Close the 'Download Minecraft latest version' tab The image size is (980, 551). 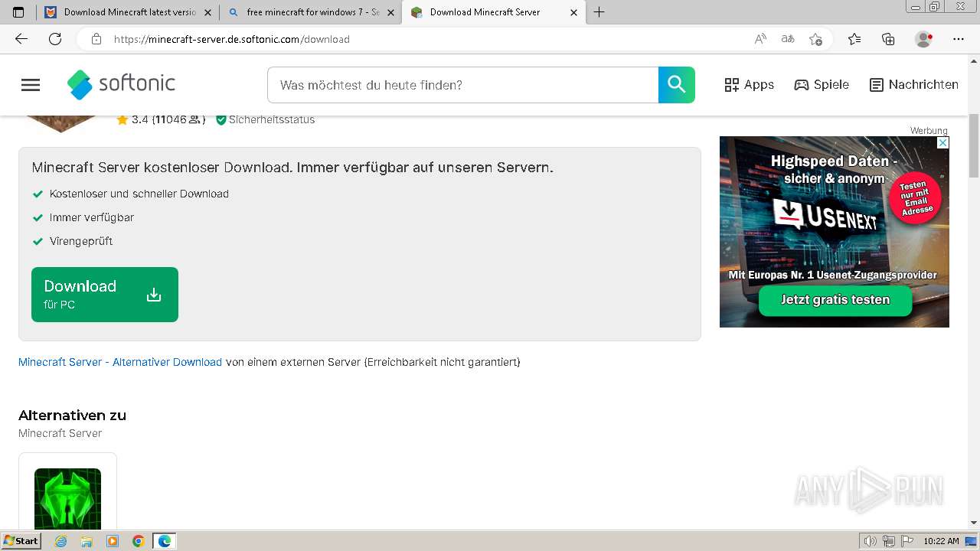(207, 12)
